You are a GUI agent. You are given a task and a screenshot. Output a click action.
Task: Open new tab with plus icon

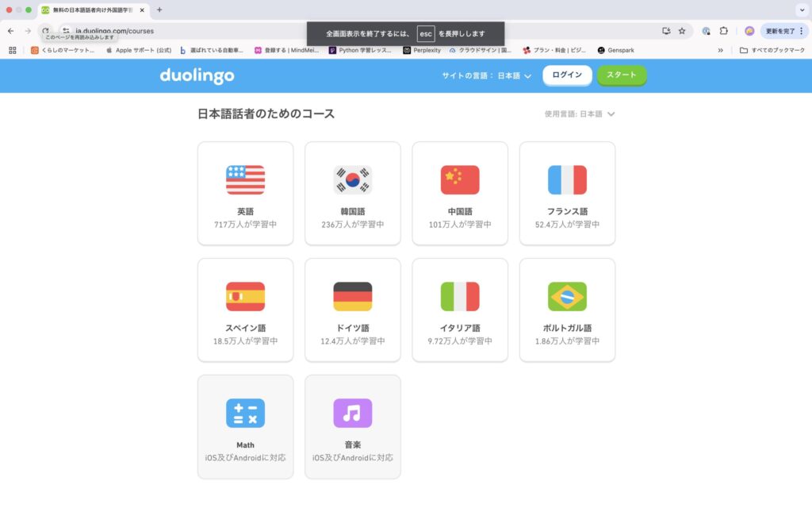[159, 10]
